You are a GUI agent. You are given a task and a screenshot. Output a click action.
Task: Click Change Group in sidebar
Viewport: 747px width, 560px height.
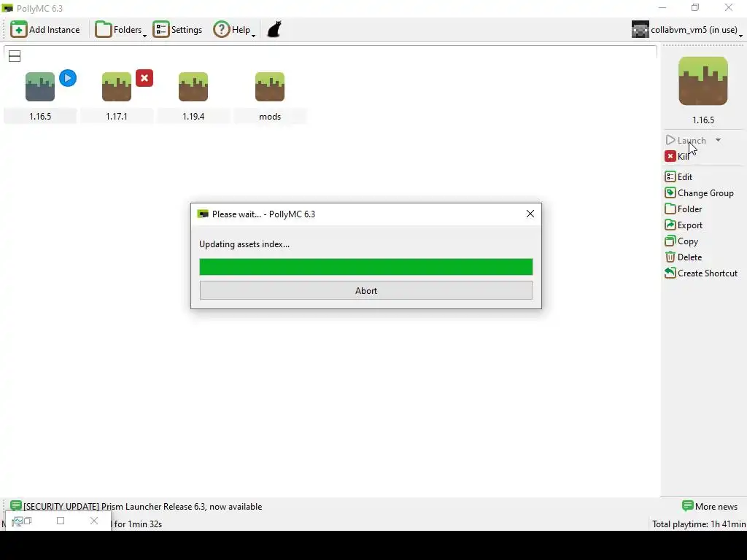click(699, 192)
